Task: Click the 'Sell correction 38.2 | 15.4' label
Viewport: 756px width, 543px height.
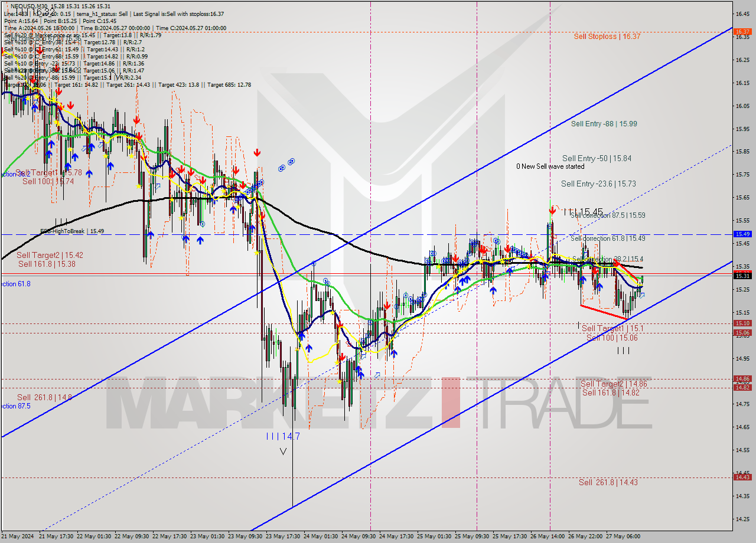Action: coord(608,259)
